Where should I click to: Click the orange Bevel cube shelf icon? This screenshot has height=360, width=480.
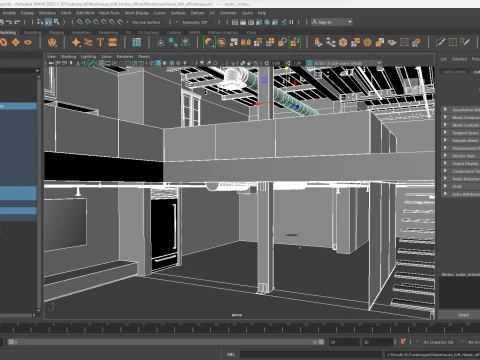pyautogui.click(x=343, y=42)
